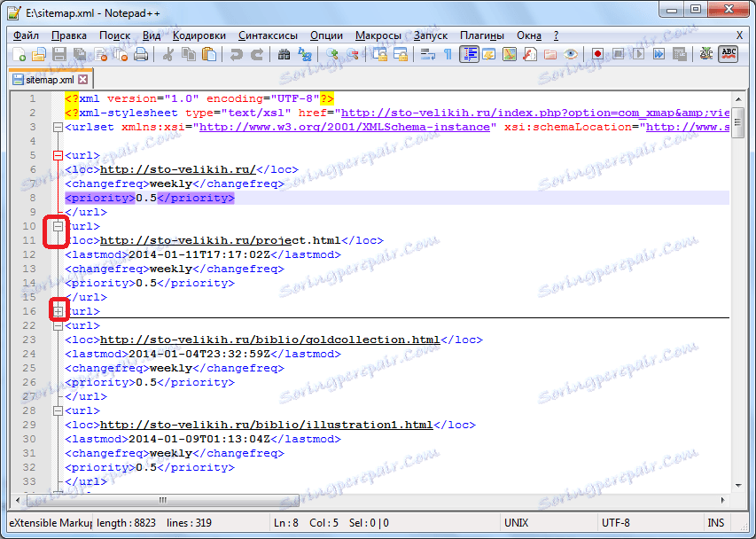This screenshot has width=756, height=539.
Task: Create a new file in Notepad++
Action: 19,54
